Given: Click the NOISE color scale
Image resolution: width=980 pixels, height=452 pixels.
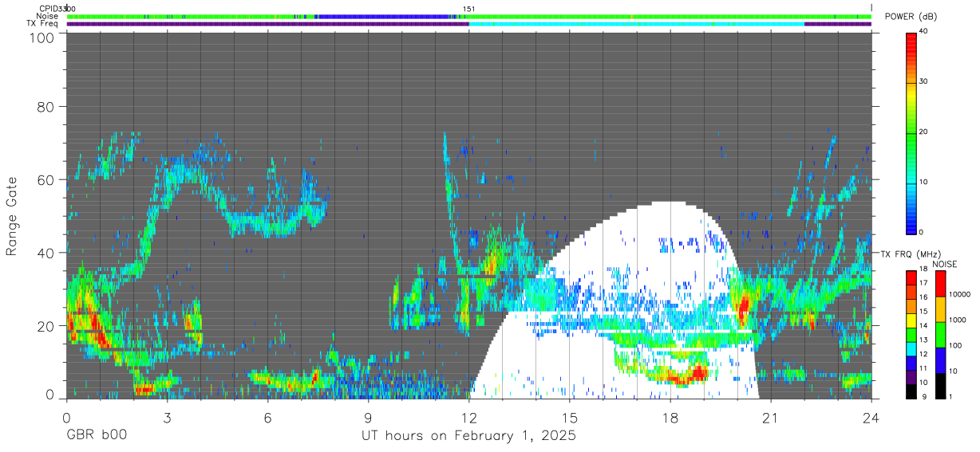Looking at the screenshot, I should coord(939,334).
